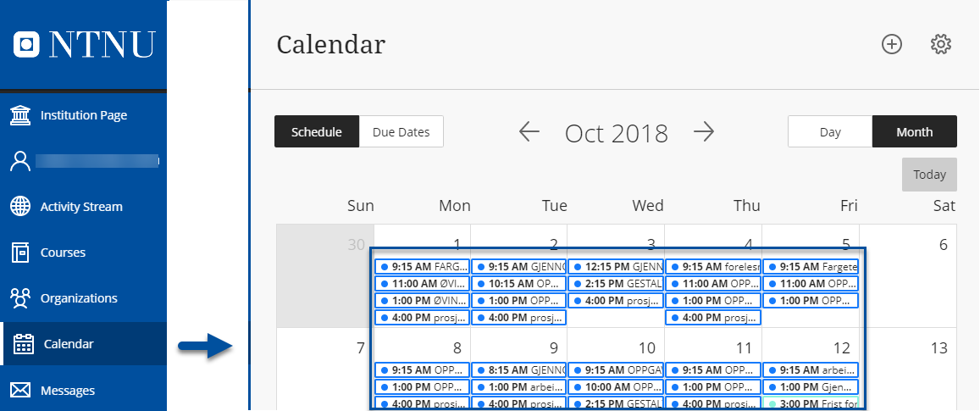Switch to Due Dates view
Viewport: 980px width, 411px height.
(x=401, y=132)
